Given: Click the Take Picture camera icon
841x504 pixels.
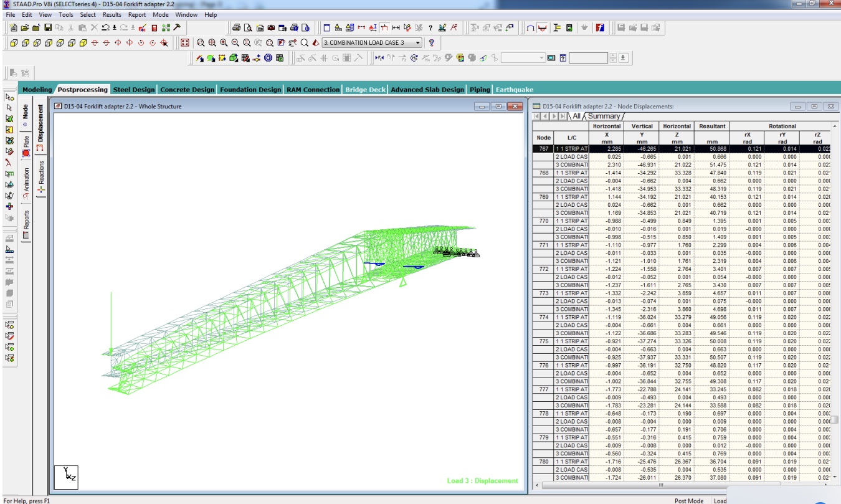Looking at the screenshot, I should tap(271, 27).
